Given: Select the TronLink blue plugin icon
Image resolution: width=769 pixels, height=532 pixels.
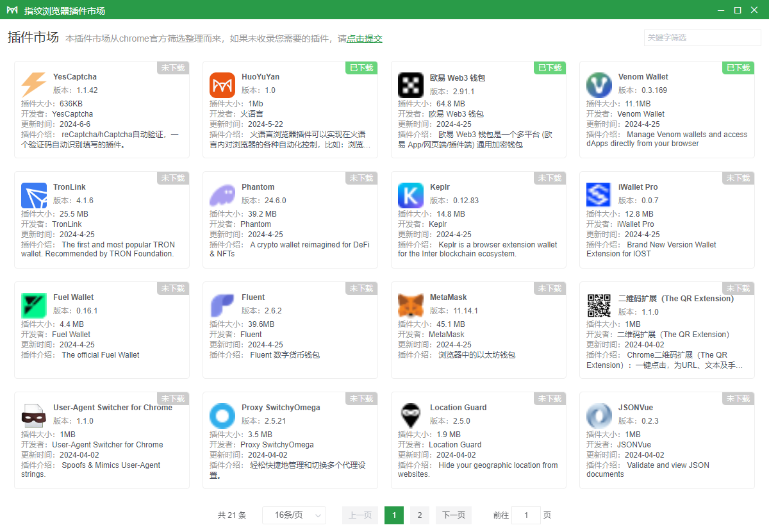Looking at the screenshot, I should pyautogui.click(x=34, y=195).
